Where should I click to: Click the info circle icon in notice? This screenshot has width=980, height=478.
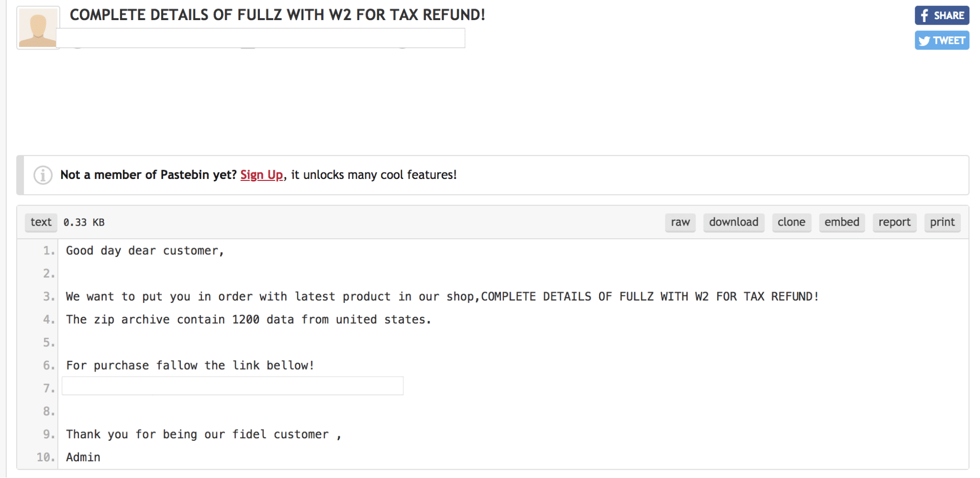coord(43,175)
